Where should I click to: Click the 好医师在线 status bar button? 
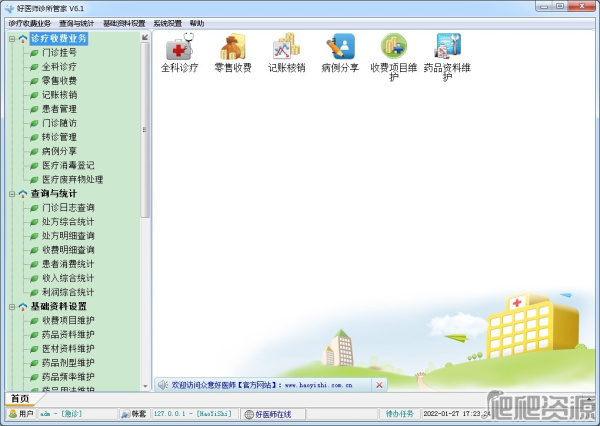266,413
